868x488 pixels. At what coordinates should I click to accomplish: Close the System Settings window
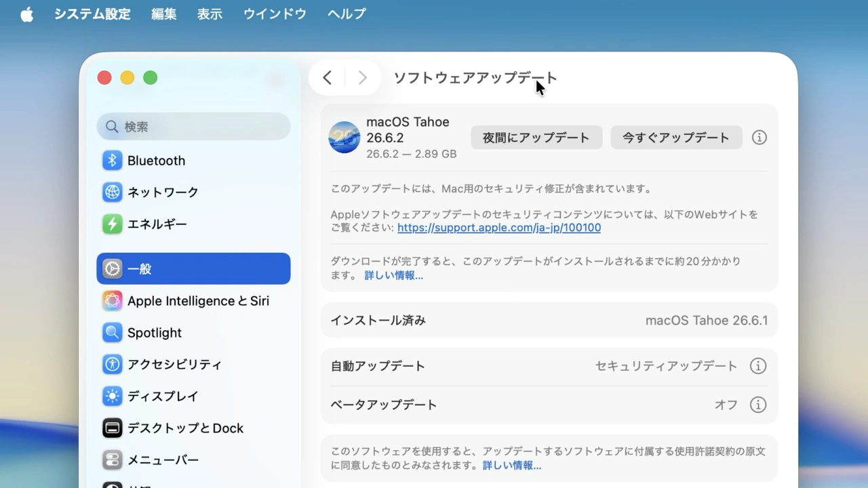[x=104, y=78]
